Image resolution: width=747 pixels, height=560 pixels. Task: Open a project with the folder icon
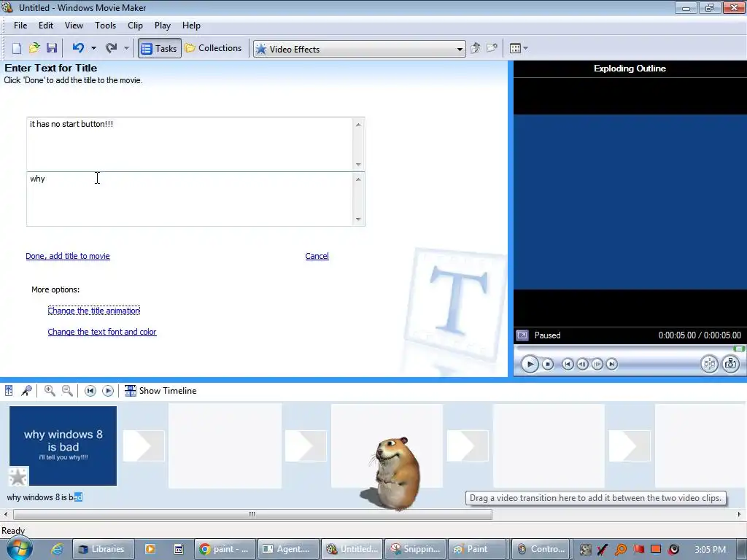pos(34,48)
